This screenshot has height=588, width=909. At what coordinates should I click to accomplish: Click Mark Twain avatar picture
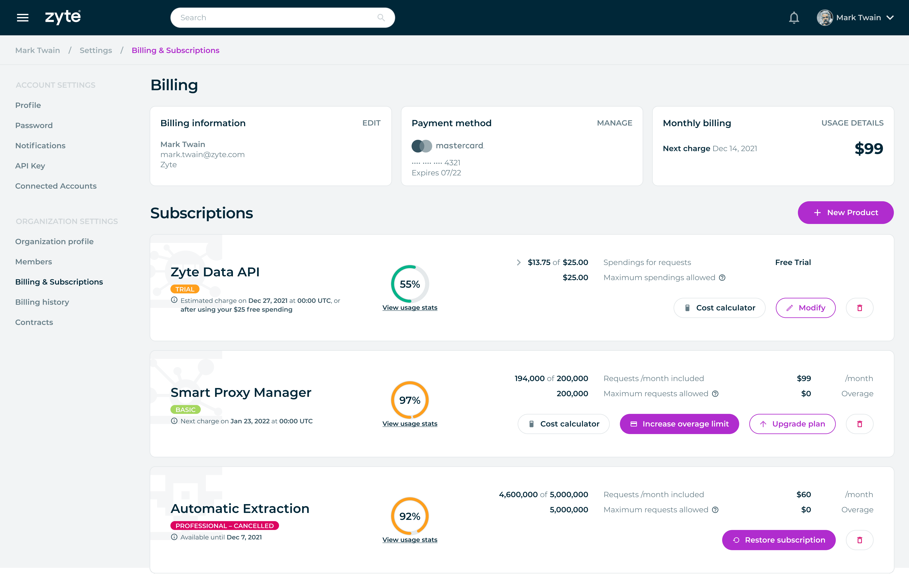(825, 18)
